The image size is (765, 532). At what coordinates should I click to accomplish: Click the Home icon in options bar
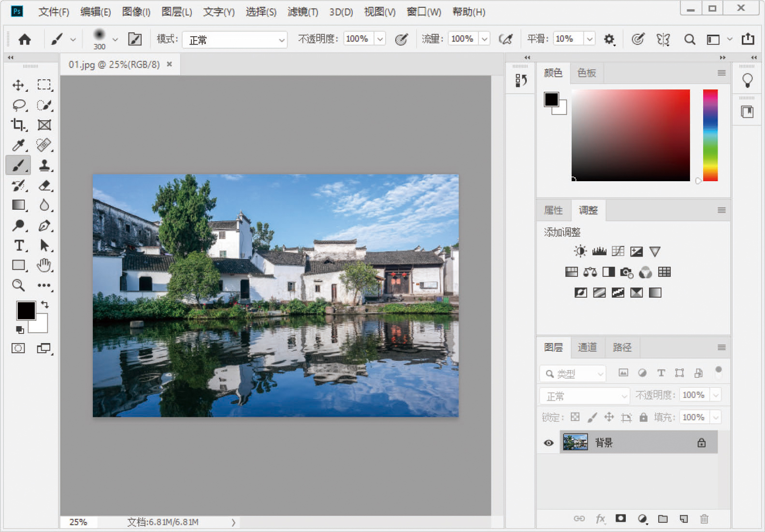tap(25, 39)
